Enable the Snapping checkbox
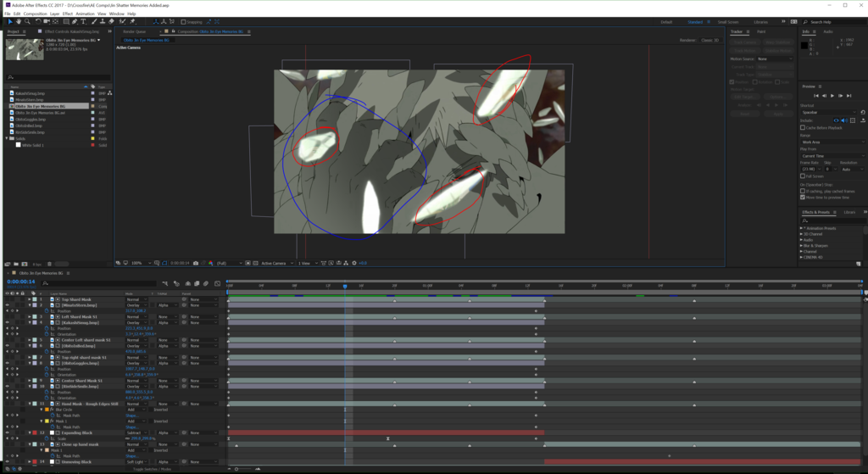 point(183,22)
